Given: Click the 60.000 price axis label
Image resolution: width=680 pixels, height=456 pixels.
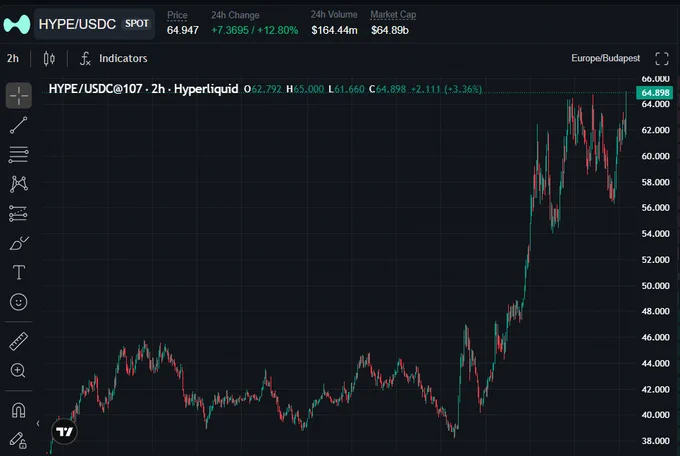Looking at the screenshot, I should [655, 156].
